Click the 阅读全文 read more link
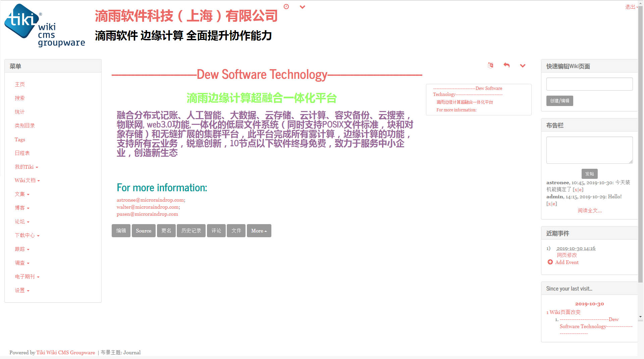Image resolution: width=644 pixels, height=359 pixels. (589, 211)
